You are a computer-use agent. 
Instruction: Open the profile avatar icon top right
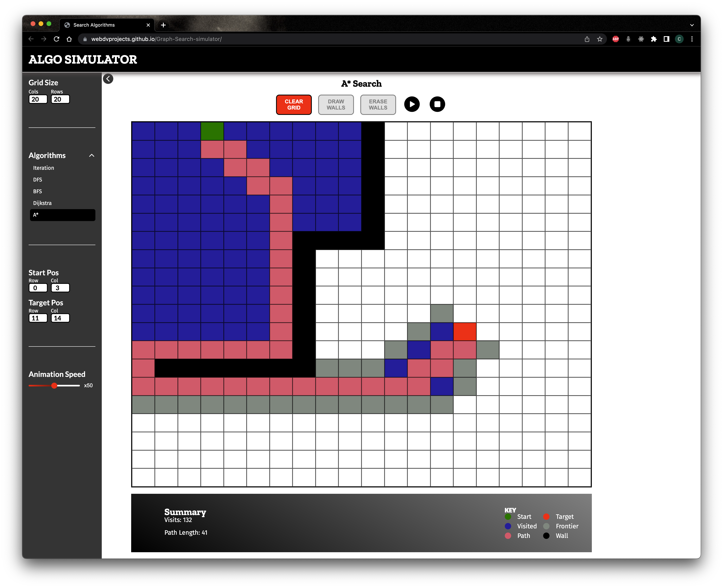[x=679, y=39]
